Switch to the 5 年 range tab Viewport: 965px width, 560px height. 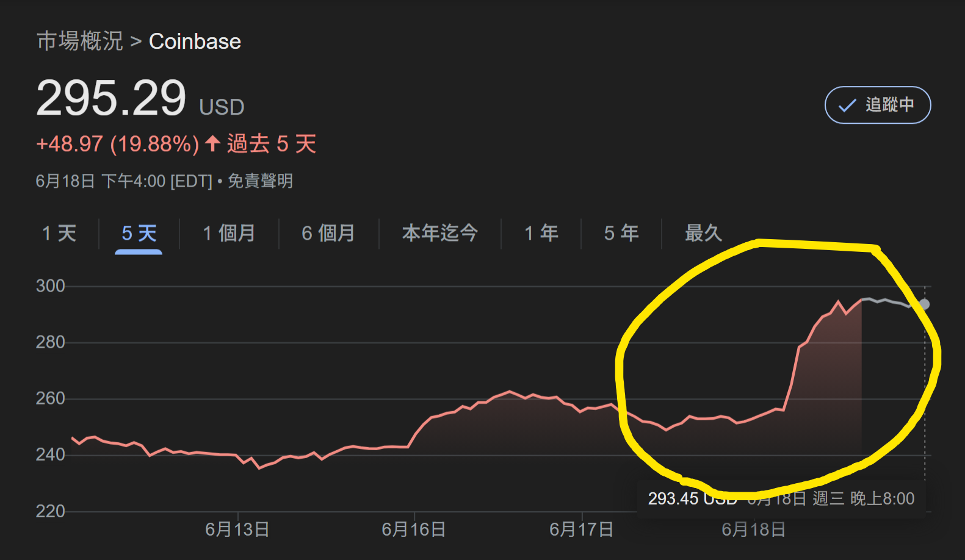click(x=621, y=233)
